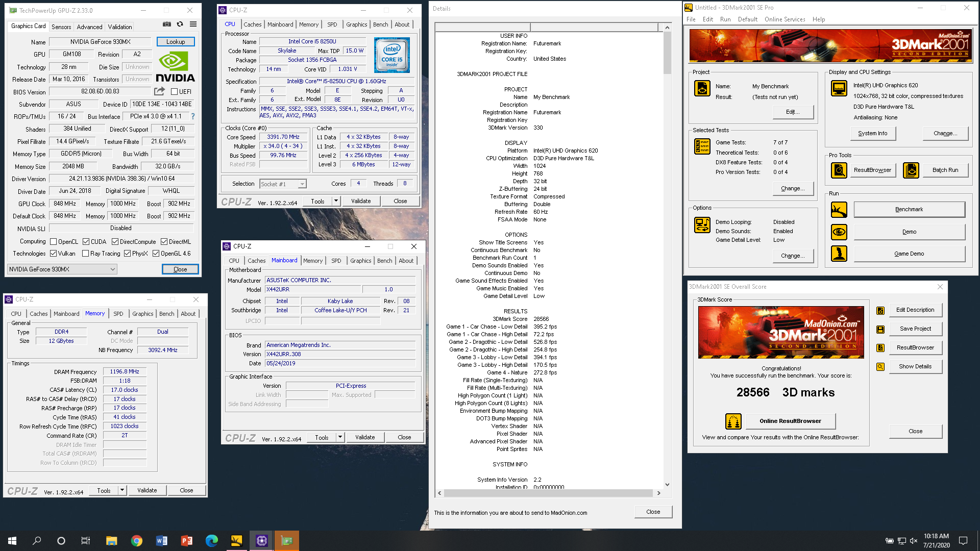Toggle the Vulkan checkbox

(53, 254)
